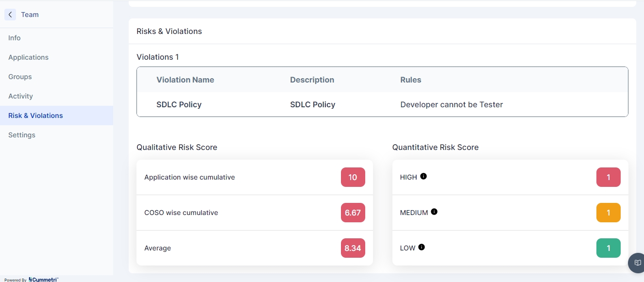Click the Cymmetri logo in footer
This screenshot has width=644, height=282.
[x=44, y=280]
